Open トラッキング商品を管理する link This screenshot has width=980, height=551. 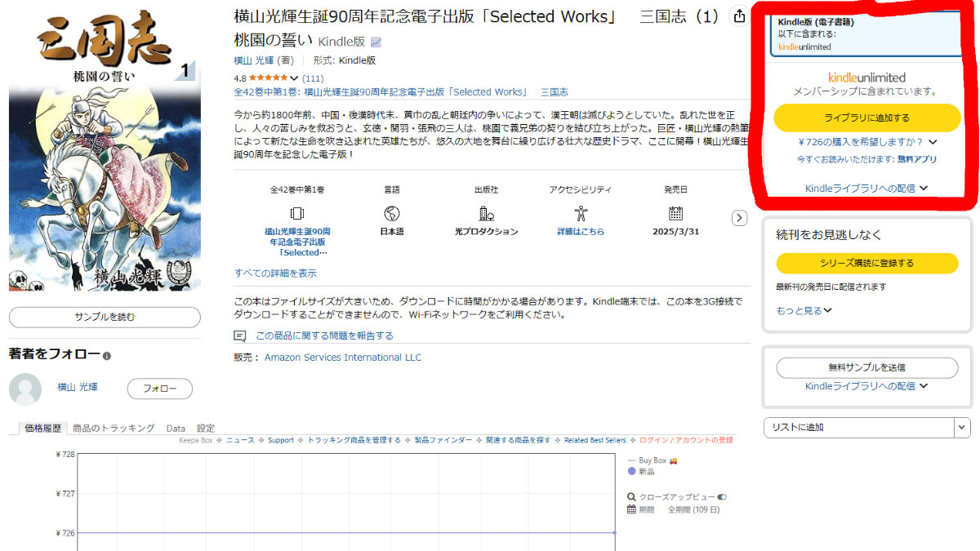(354, 440)
